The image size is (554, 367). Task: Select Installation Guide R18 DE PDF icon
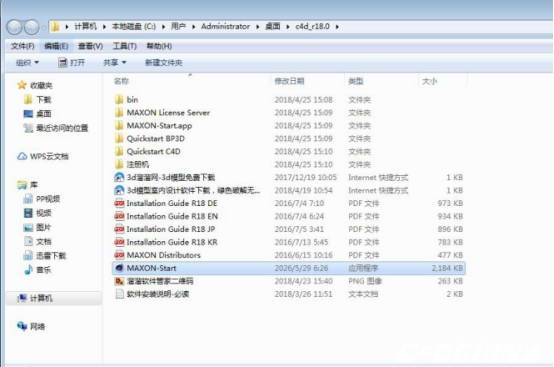119,203
